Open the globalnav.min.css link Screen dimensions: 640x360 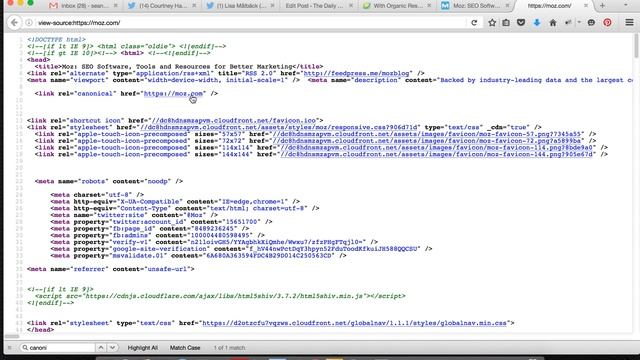coord(354,323)
